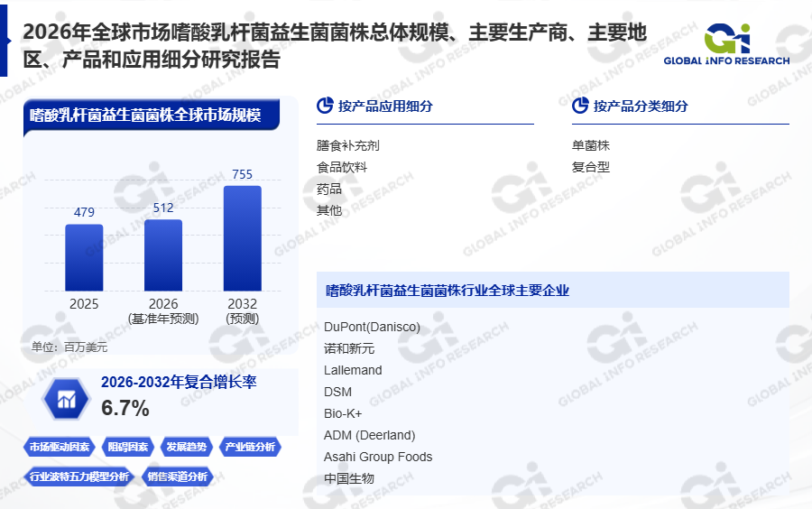Click 食品饮料 in application list
Image resolution: width=812 pixels, height=509 pixels.
point(342,167)
